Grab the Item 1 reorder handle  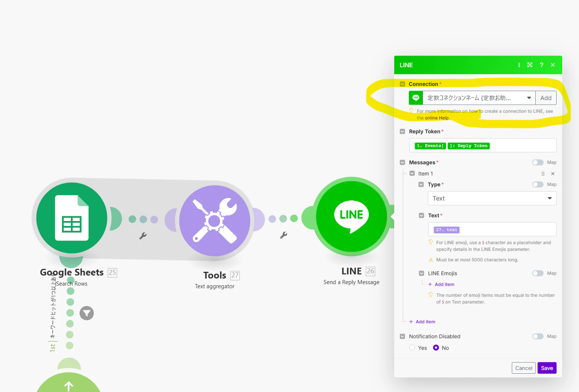[x=543, y=174]
